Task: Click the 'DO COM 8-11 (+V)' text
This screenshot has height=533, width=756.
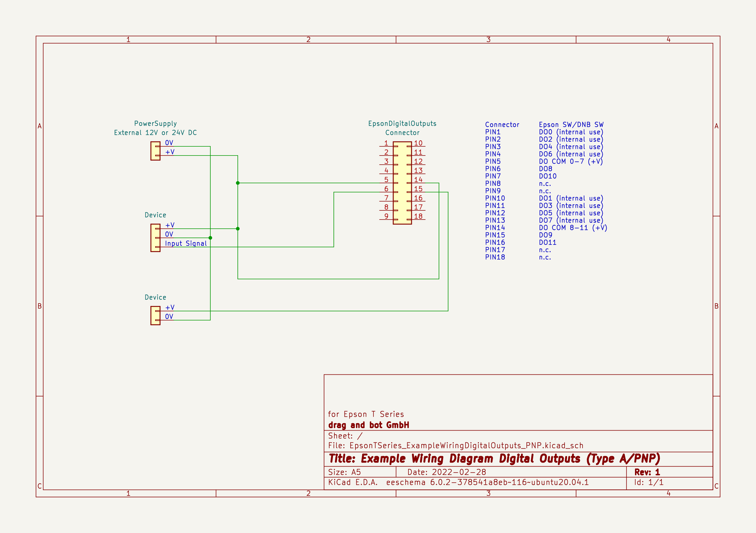Action: tap(573, 228)
